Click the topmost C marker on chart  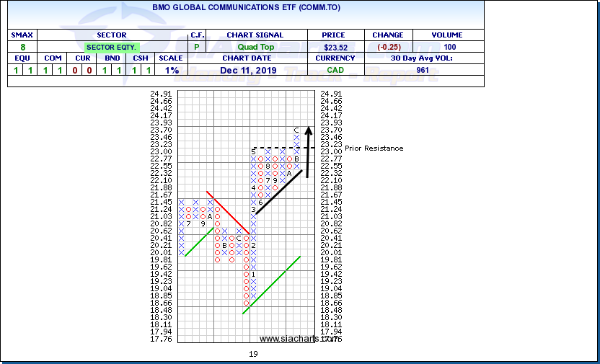coord(296,130)
